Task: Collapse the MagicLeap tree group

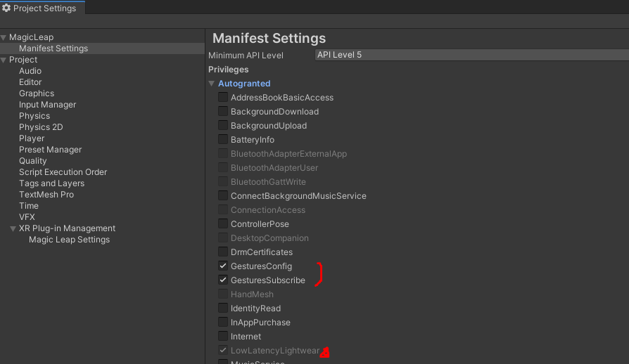Action: (x=4, y=37)
